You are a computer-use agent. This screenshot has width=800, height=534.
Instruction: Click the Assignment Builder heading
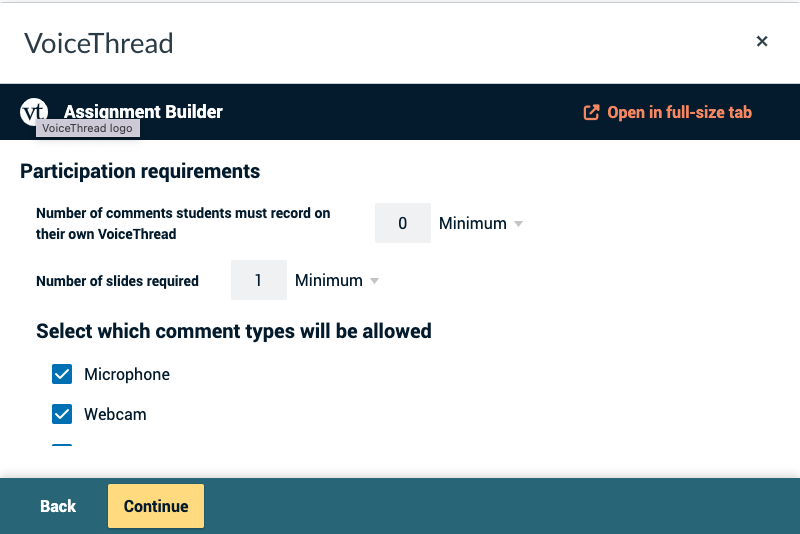tap(143, 112)
